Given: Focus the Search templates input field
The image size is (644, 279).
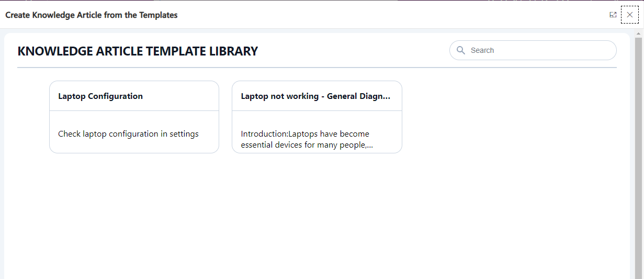Looking at the screenshot, I should (533, 50).
